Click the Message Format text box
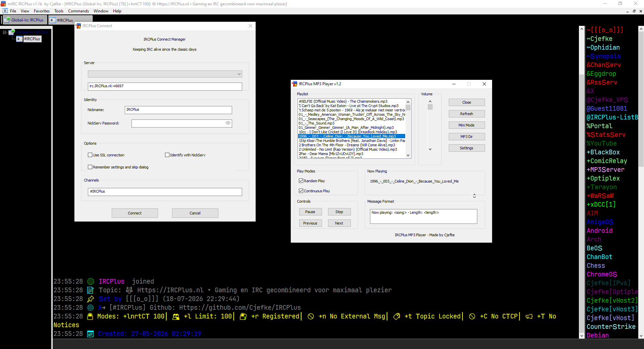The height and width of the screenshot is (349, 644). click(x=424, y=216)
